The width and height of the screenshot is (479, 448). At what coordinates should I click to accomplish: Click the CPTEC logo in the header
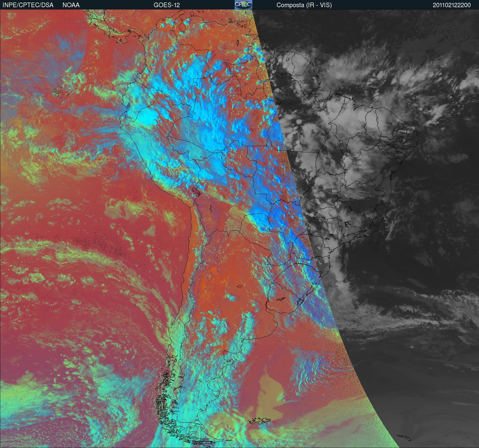point(243,5)
